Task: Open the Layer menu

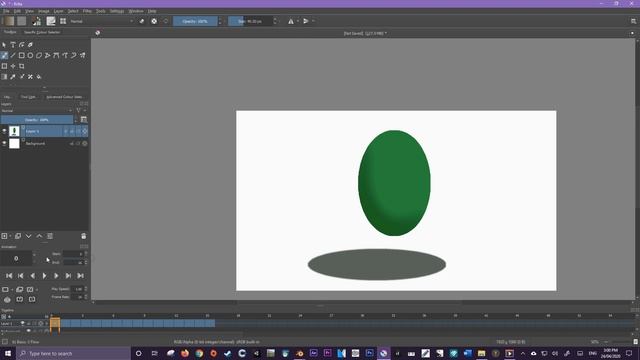Action: point(58,11)
